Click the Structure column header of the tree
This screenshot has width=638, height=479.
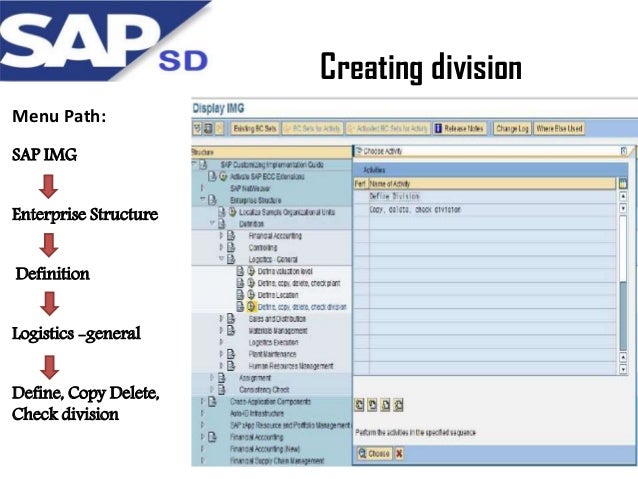pos(271,152)
